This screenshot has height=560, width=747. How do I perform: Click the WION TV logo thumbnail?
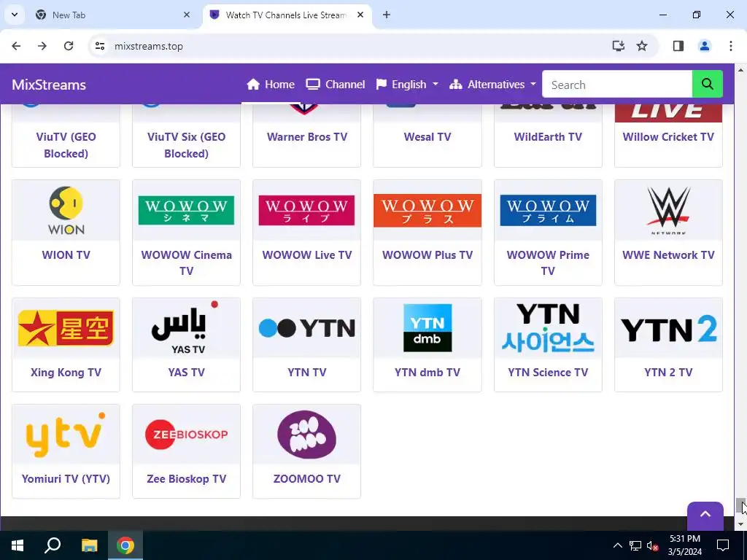pyautogui.click(x=66, y=211)
